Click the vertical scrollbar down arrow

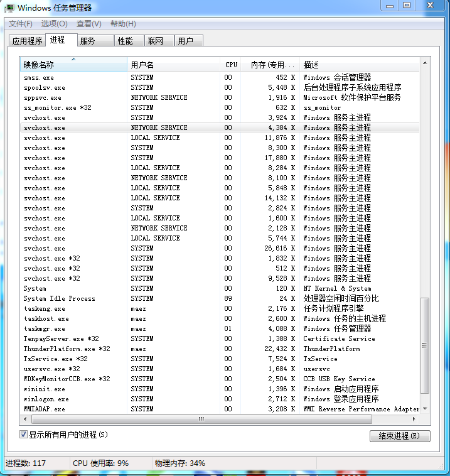coord(425,409)
